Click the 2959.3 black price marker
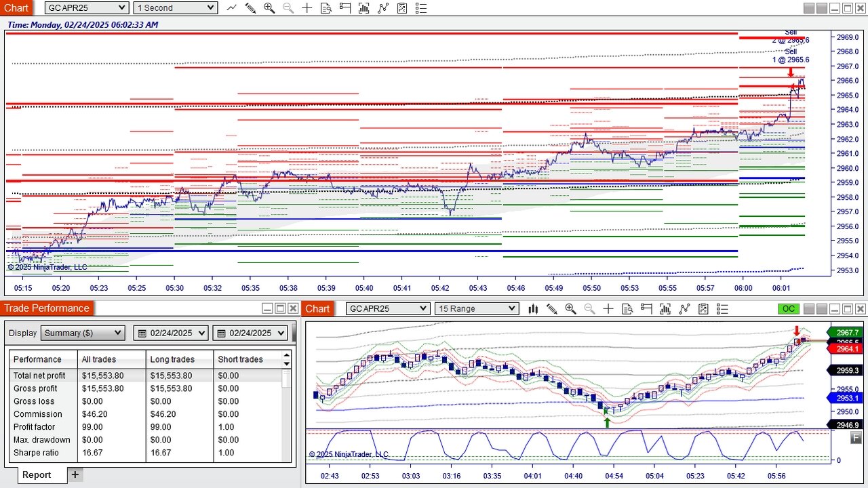Viewport: 868px width, 488px height. pyautogui.click(x=845, y=371)
